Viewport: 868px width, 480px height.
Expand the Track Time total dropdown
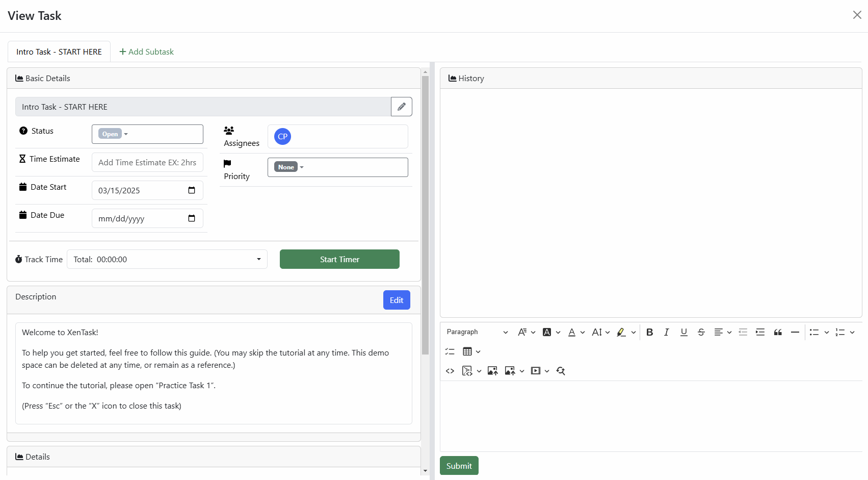pyautogui.click(x=167, y=259)
